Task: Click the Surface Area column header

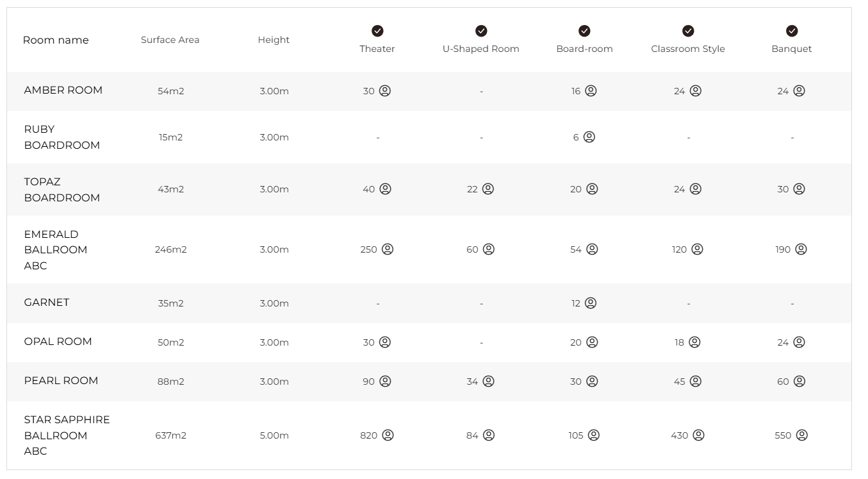Action: click(170, 40)
